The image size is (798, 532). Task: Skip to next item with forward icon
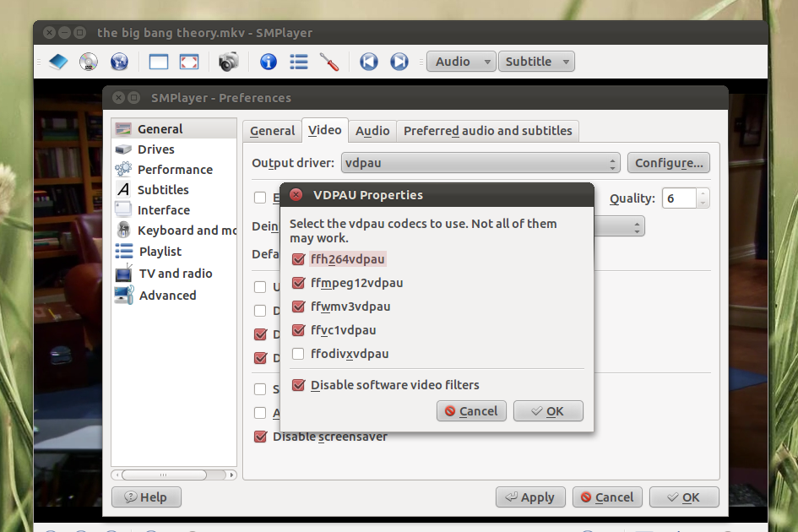click(x=399, y=61)
